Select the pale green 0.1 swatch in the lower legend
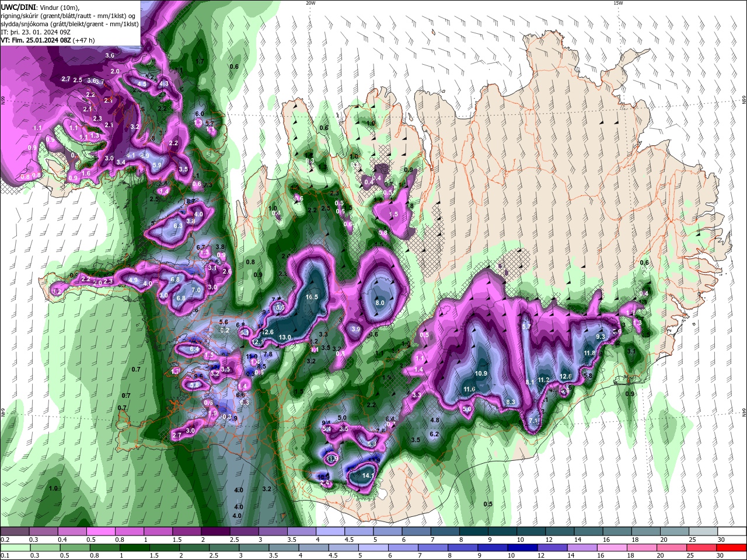 tap(15, 548)
